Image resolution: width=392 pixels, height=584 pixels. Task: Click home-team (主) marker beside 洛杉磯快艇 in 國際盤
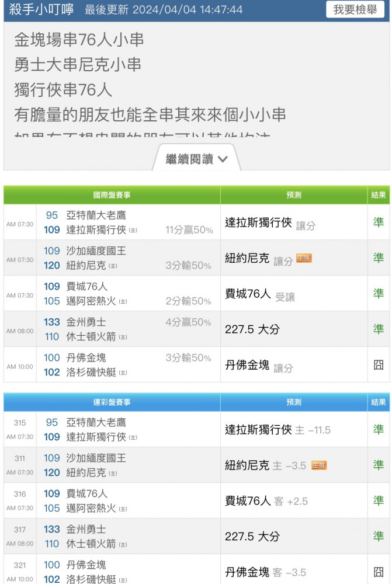point(123,373)
